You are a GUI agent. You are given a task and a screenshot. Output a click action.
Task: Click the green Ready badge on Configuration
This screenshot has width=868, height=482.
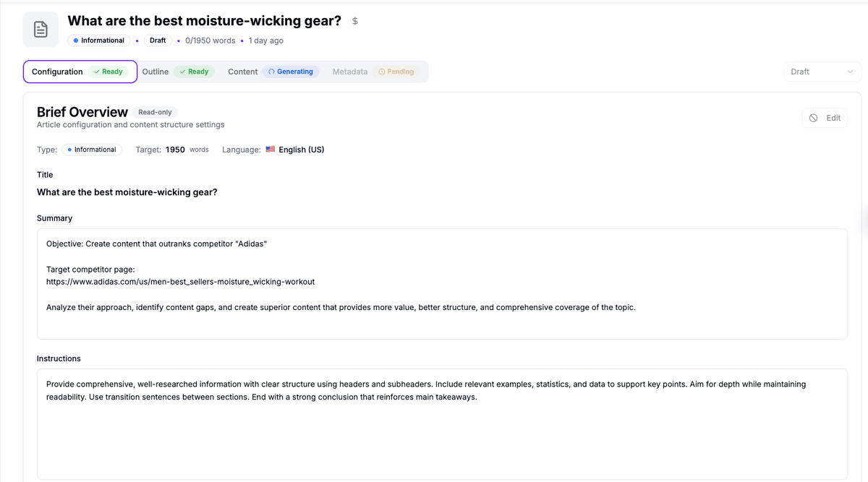click(109, 72)
